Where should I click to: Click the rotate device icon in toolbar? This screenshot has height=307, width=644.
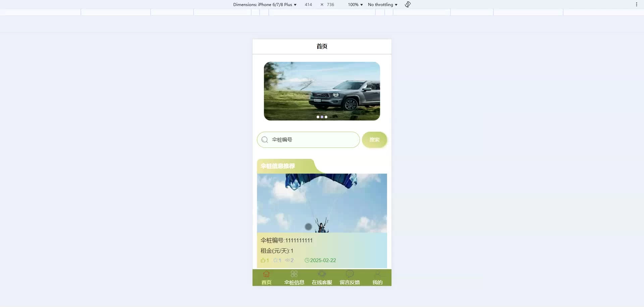pos(408,4)
